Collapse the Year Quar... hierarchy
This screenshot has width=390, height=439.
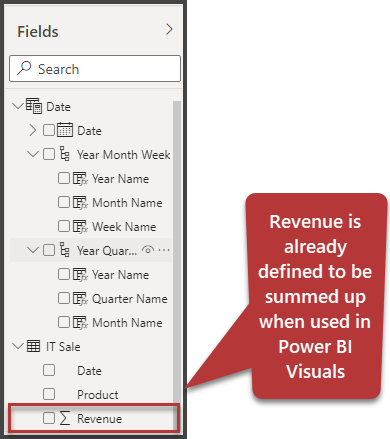click(x=33, y=250)
